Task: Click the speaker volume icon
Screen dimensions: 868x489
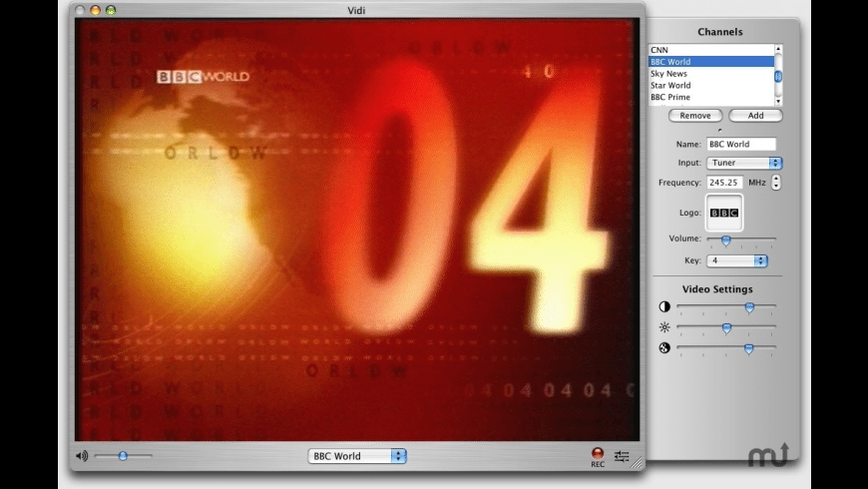Action: click(x=82, y=456)
